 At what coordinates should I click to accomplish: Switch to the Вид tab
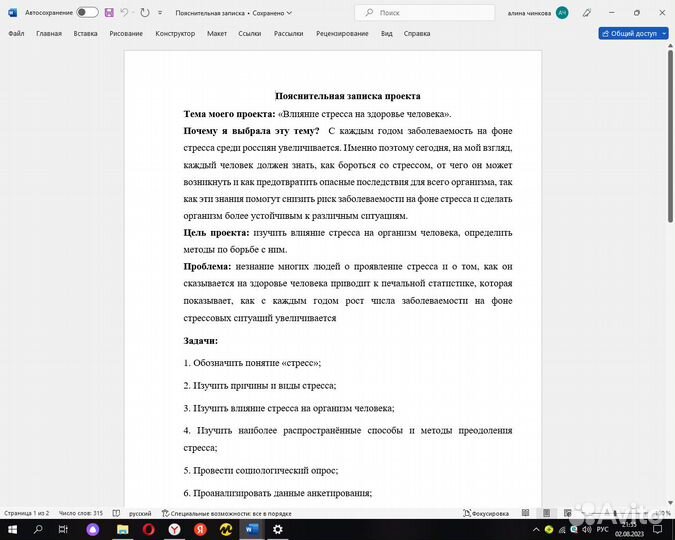387,34
